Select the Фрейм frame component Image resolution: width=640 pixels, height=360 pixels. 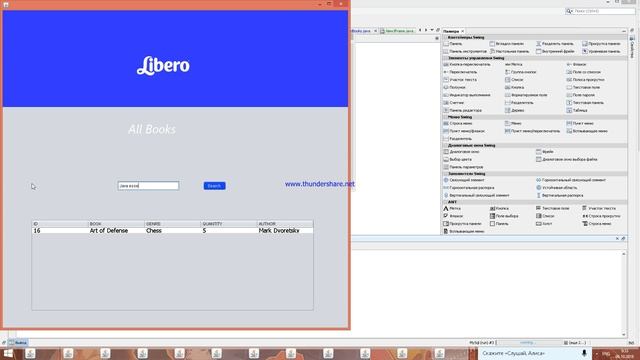(544, 152)
